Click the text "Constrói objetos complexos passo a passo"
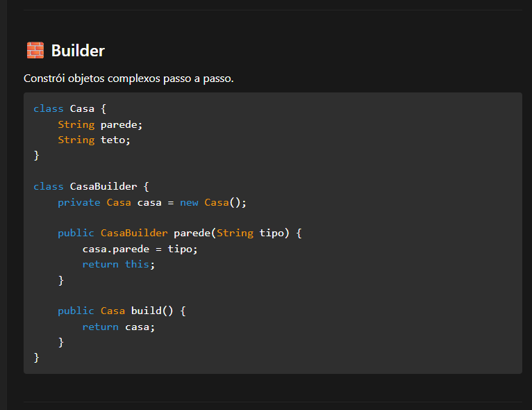This screenshot has width=532, height=410. (x=128, y=79)
